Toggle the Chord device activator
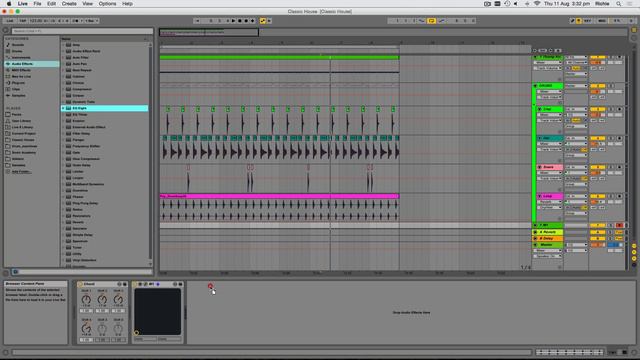Viewport: 640px width, 360px height. point(80,284)
